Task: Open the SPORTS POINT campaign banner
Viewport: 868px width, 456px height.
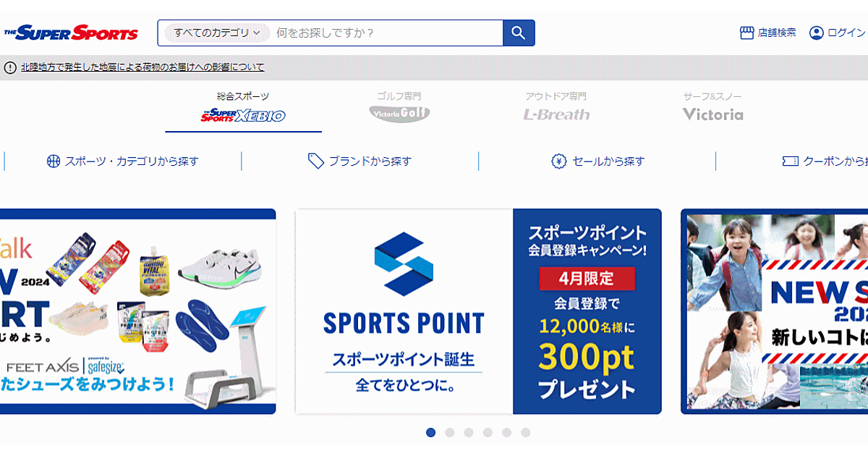Action: click(x=478, y=312)
